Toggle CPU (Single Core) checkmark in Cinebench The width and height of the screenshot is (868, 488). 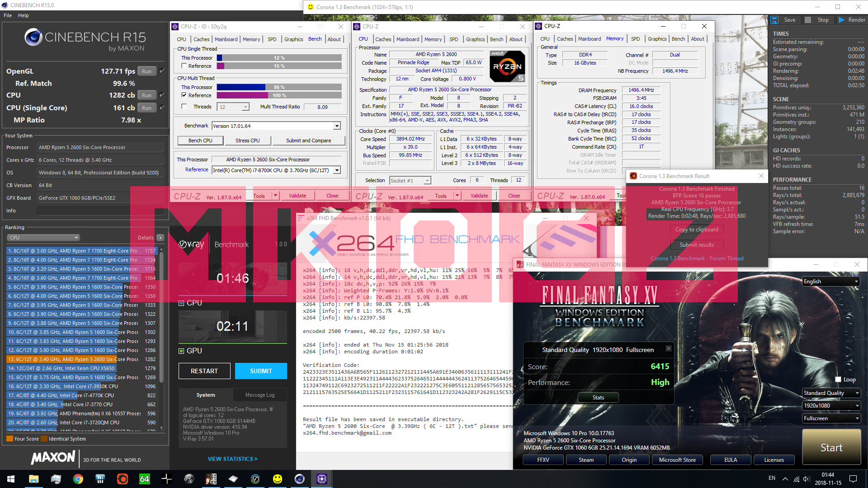pos(162,108)
